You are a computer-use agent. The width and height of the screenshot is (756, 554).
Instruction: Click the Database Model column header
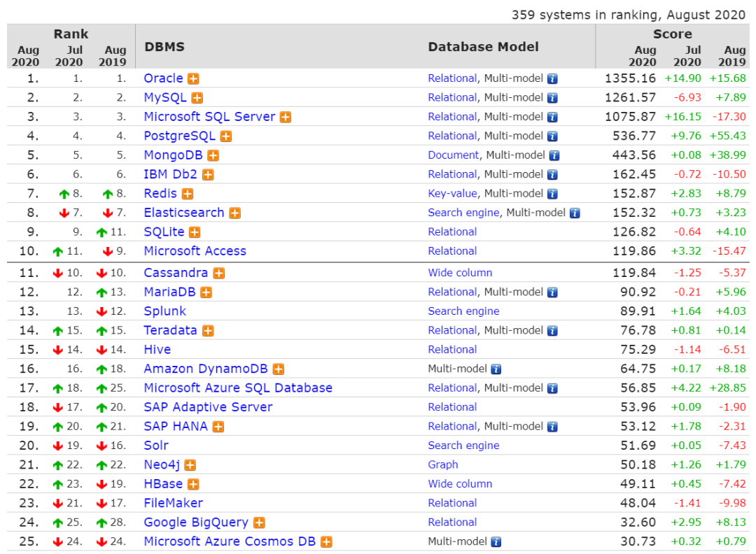483,47
